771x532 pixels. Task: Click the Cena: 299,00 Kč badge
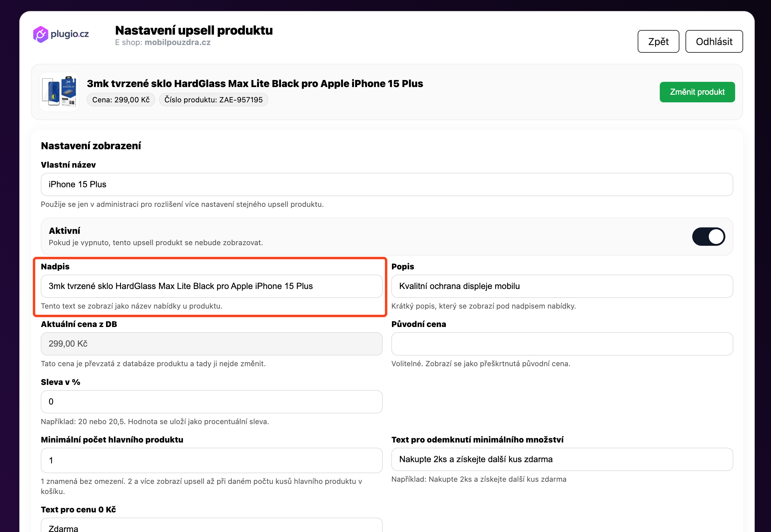[x=121, y=100]
